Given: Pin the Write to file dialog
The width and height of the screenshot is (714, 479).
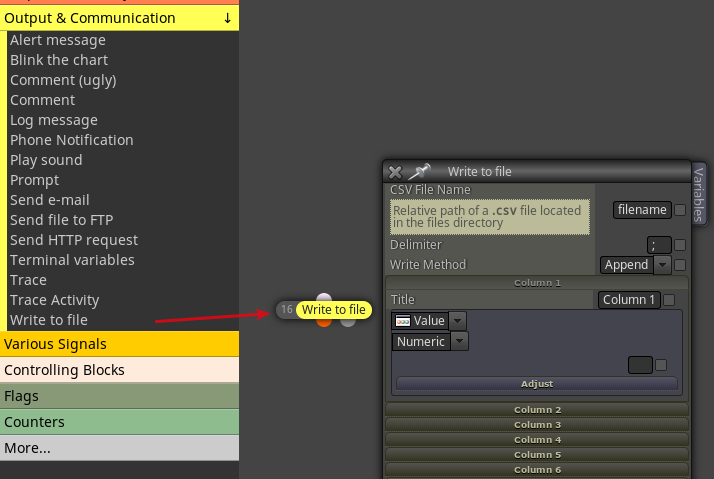Looking at the screenshot, I should pos(419,171).
